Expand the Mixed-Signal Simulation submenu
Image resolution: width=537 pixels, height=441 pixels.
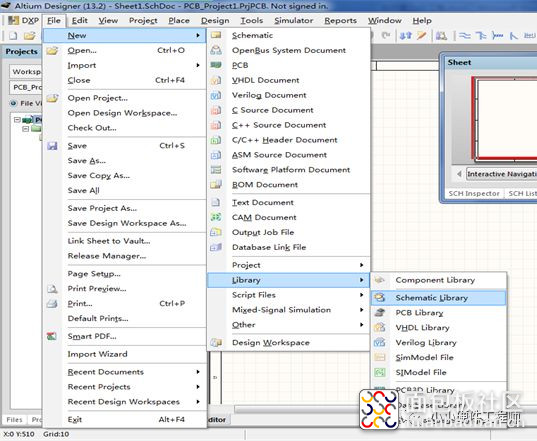pyautogui.click(x=362, y=310)
